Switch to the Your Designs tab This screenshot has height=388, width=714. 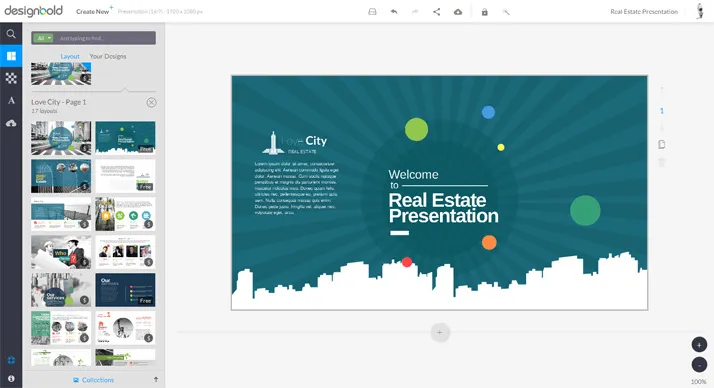pos(108,56)
